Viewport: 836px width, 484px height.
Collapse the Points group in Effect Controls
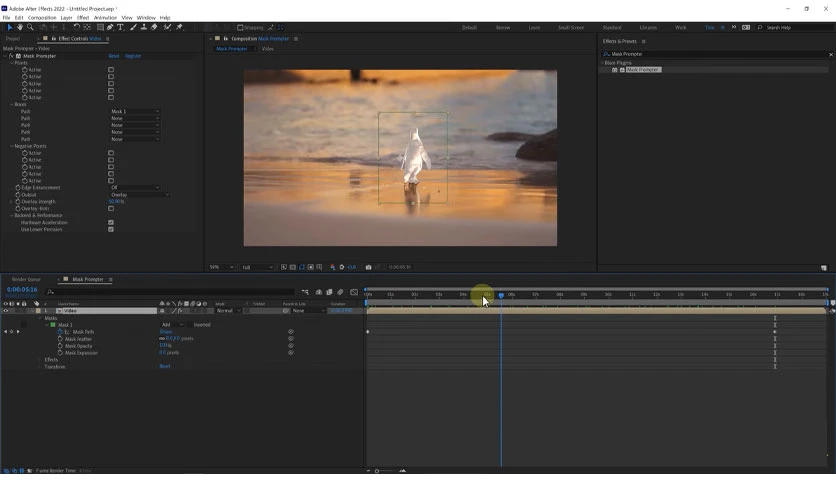(12, 63)
